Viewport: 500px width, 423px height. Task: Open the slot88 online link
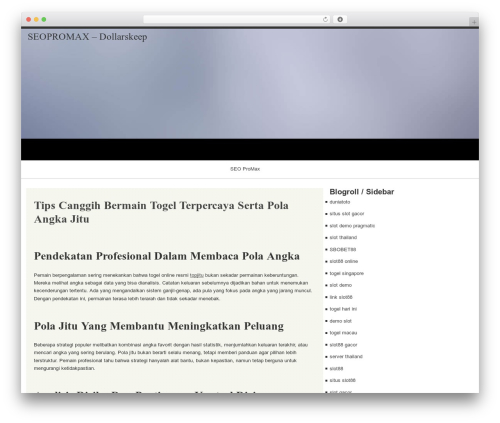[344, 261]
